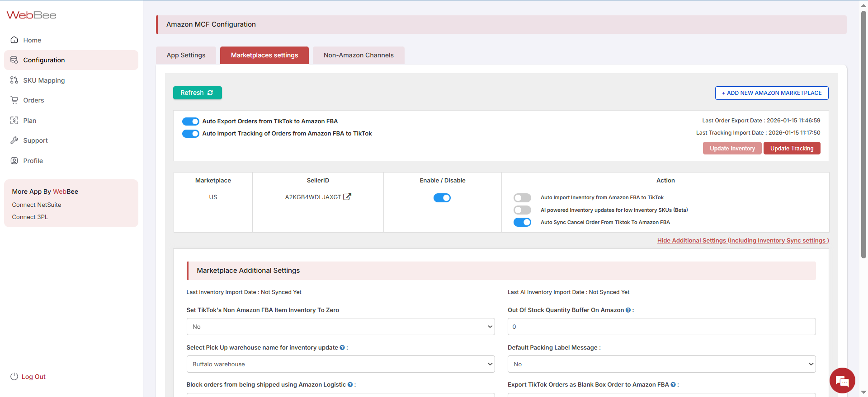Expand Set TikTok's Non Amazon FBA Inventory dropdown
This screenshot has height=397, width=868.
(x=340, y=327)
